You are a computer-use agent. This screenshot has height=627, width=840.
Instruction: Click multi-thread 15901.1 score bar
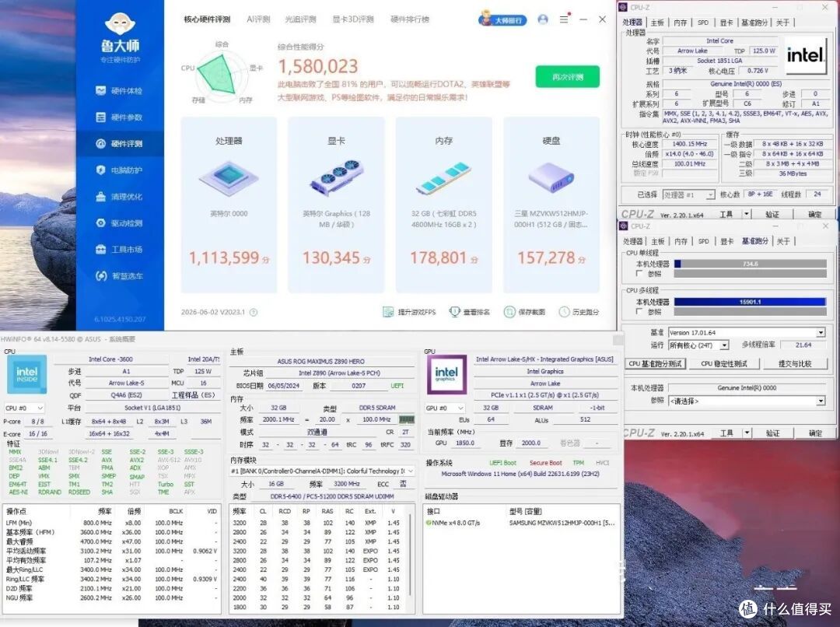coord(750,302)
